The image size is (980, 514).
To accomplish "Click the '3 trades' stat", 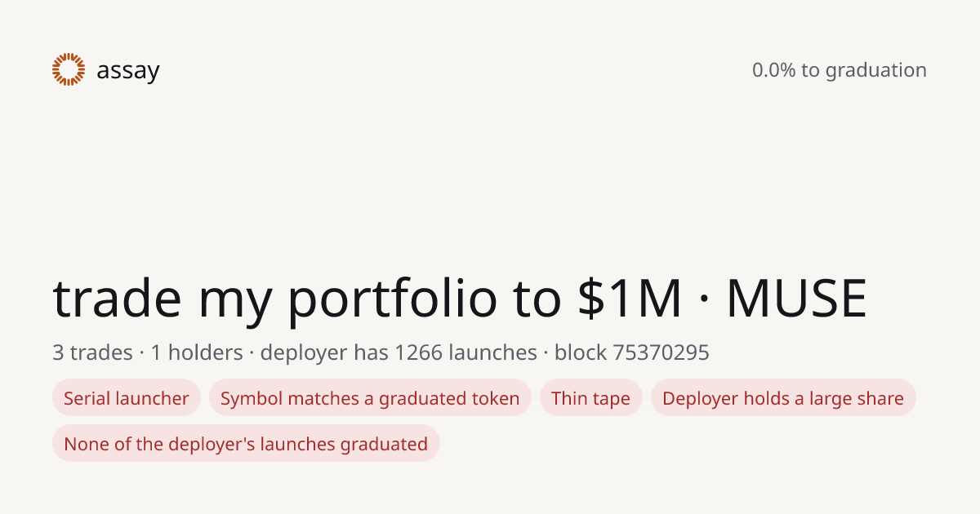I will pos(92,352).
